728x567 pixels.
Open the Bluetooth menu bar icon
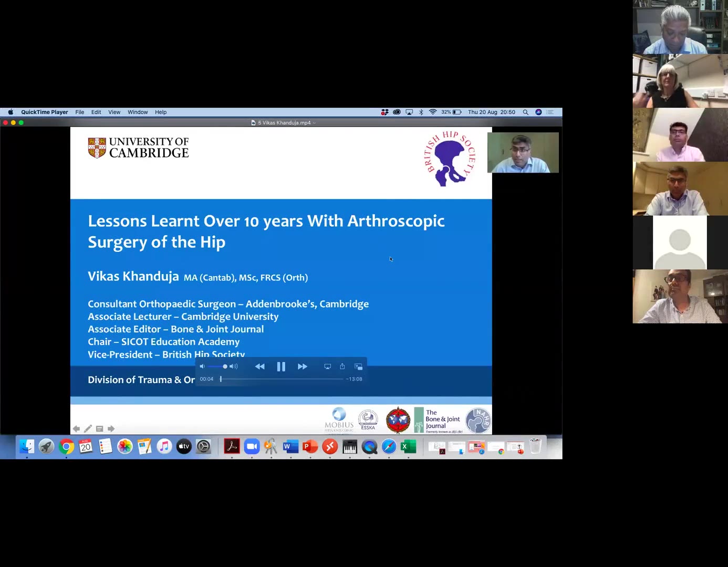(x=421, y=112)
